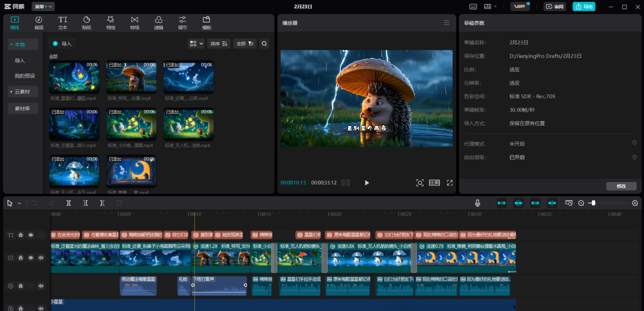Click the 比例 ratio button in player
644x311 pixels.
(x=434, y=183)
